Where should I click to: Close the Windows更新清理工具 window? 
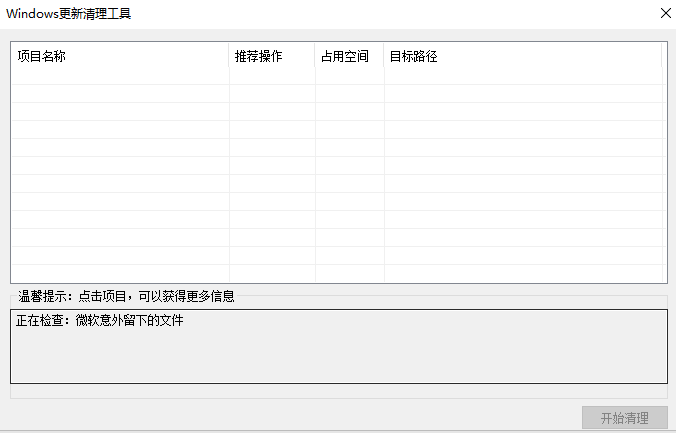coord(665,13)
